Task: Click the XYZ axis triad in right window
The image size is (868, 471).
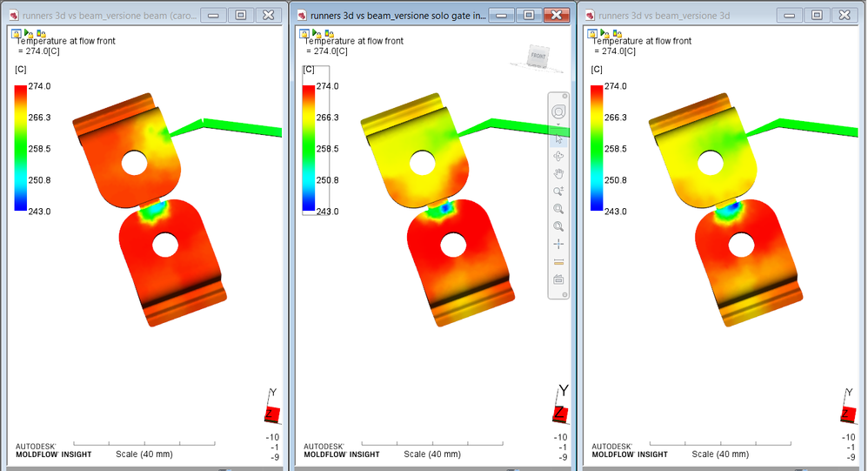Action: (x=849, y=407)
